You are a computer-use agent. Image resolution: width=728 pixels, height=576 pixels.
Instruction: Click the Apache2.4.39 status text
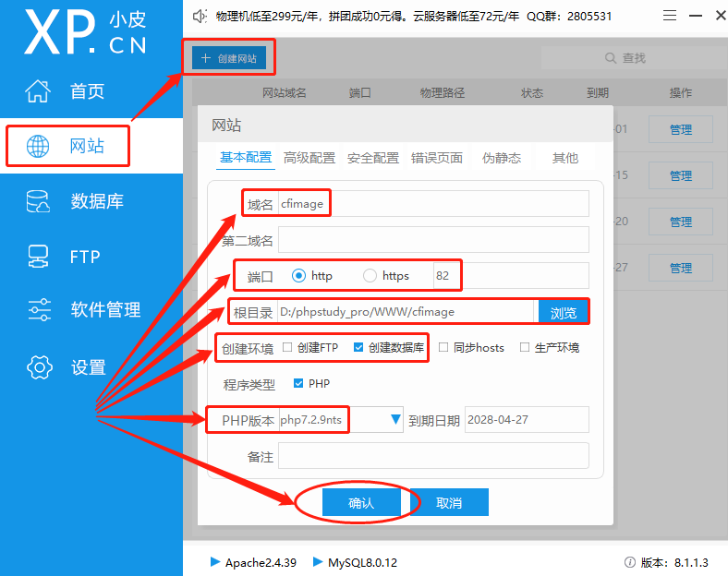(261, 562)
